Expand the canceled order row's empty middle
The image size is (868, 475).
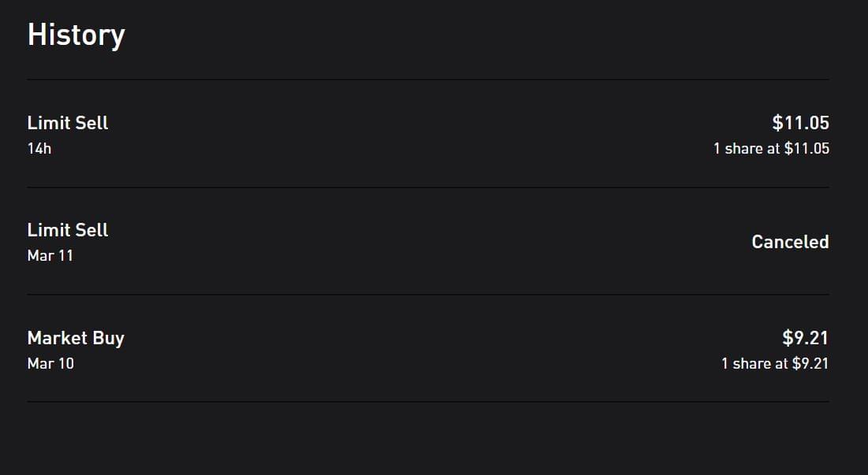point(426,242)
